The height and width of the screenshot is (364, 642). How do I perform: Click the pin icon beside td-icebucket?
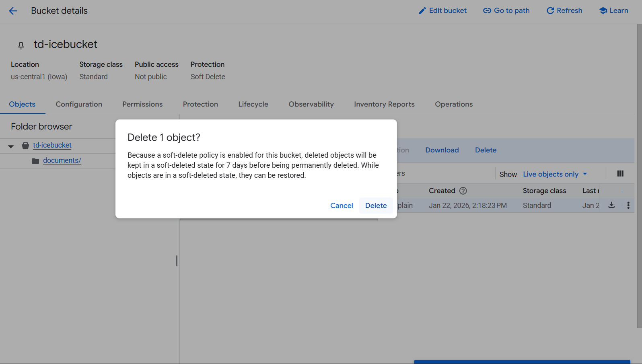21,45
